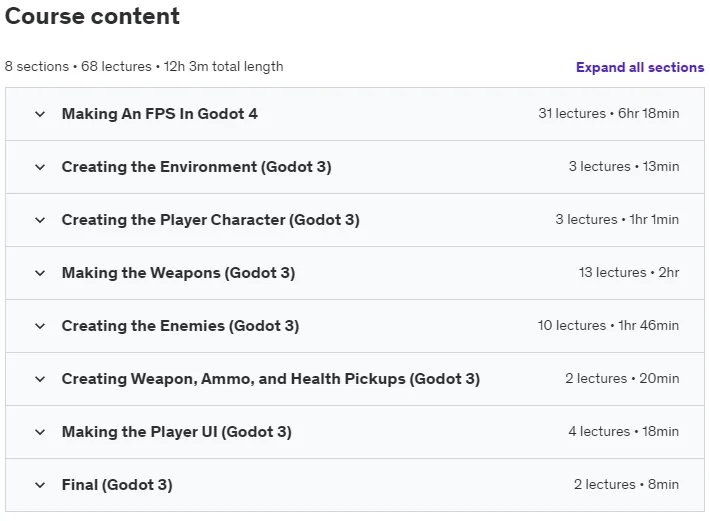Click the '13 lectures • 2hr' text
Viewport: 710px width, 521px height.
point(629,272)
